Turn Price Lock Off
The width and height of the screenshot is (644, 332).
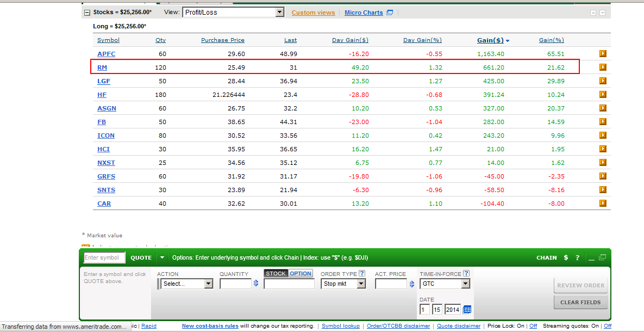[533, 325]
